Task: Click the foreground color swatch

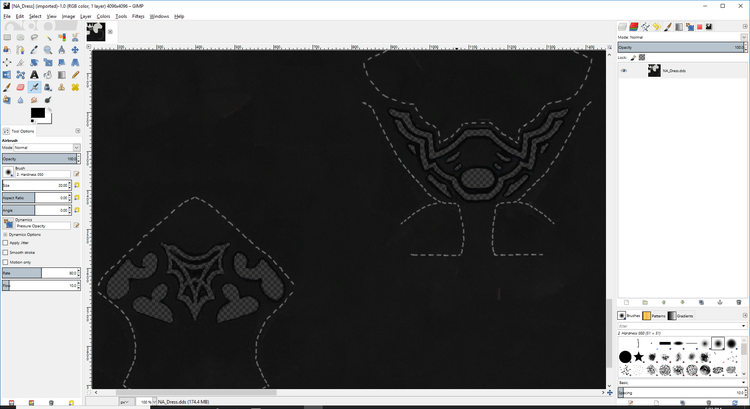Action: click(38, 113)
